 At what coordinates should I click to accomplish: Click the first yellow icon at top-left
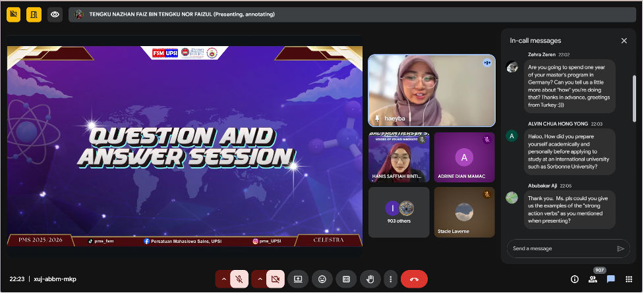pyautogui.click(x=15, y=14)
